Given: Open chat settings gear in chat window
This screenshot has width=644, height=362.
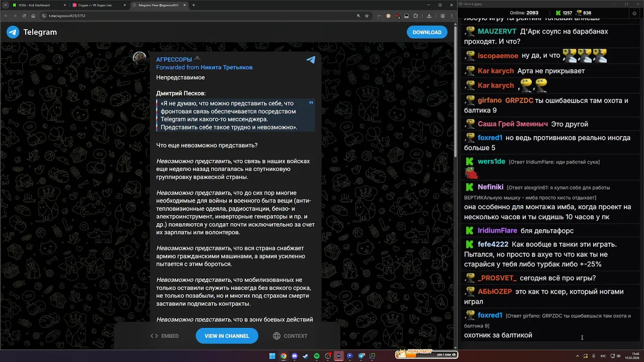Looking at the screenshot, I should 634,13.
